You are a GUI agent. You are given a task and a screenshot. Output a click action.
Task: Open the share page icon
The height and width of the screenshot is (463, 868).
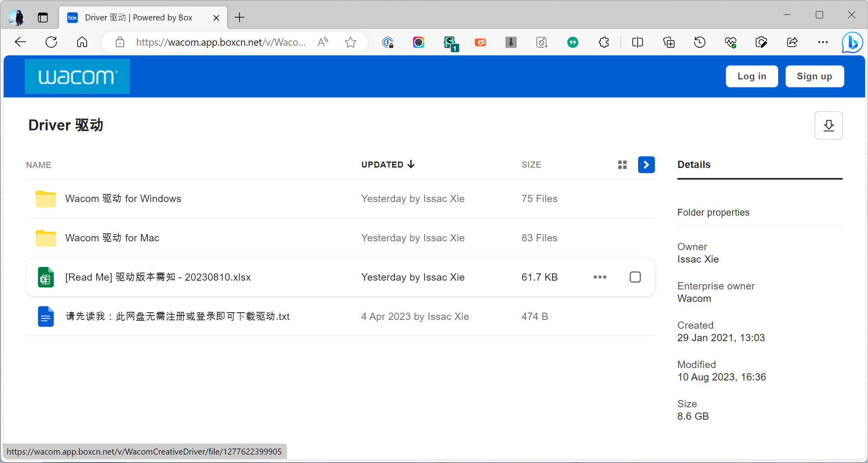click(x=792, y=42)
